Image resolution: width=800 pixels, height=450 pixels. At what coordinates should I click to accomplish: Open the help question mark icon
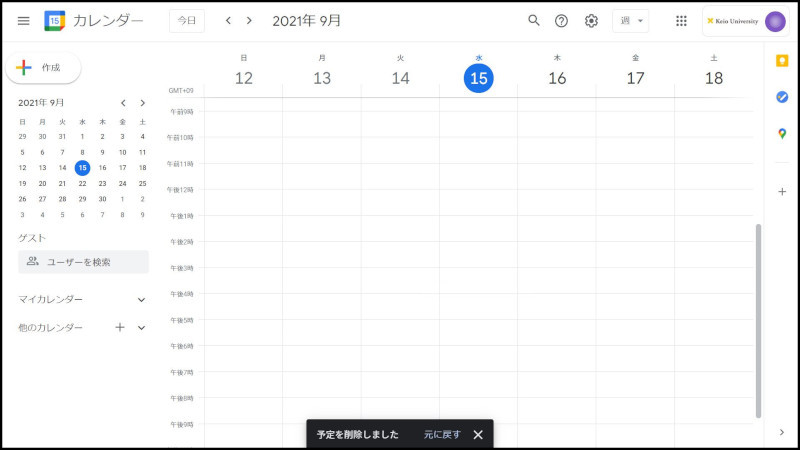coord(562,21)
